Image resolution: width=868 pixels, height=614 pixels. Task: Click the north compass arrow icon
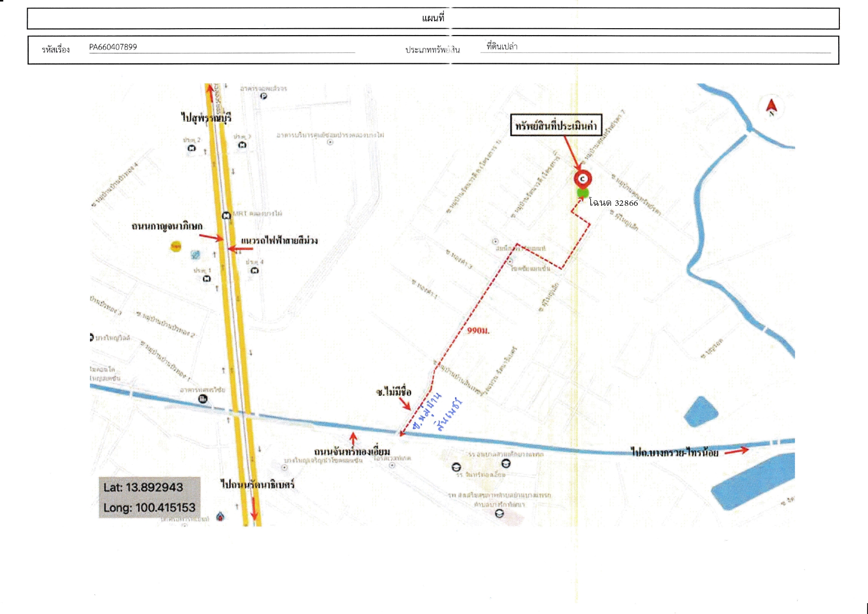pos(771,107)
